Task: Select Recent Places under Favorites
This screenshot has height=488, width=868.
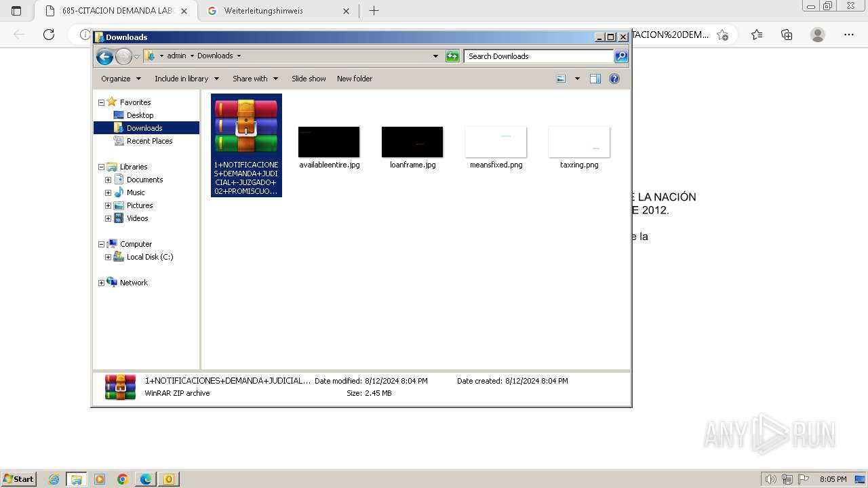Action: [x=149, y=141]
